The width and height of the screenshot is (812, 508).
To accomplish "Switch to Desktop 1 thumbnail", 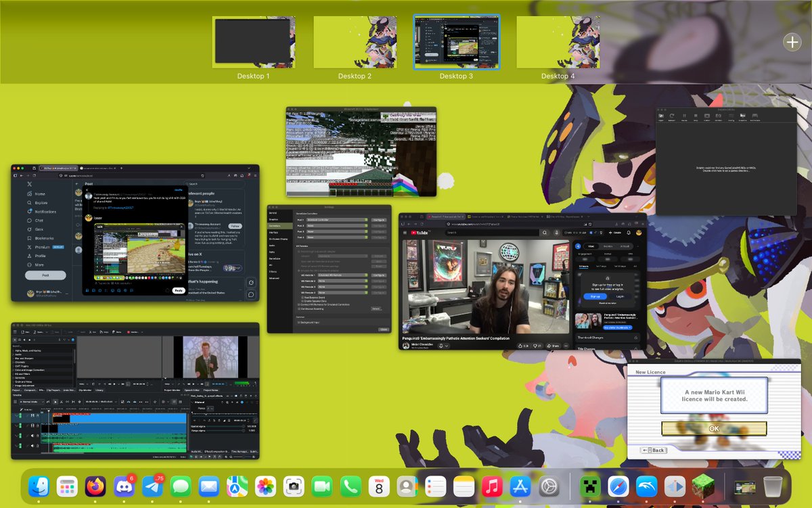I will pos(253,42).
